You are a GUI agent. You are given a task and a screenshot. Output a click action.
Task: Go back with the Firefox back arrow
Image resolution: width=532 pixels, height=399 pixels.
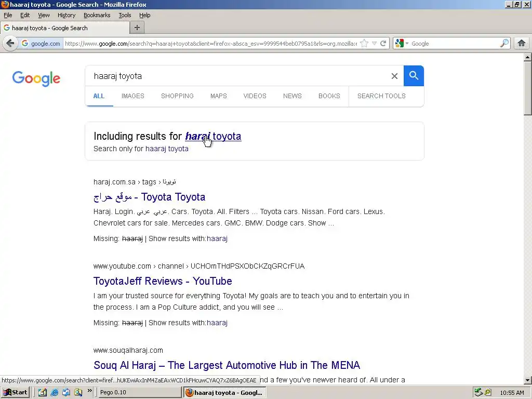[x=10, y=44]
